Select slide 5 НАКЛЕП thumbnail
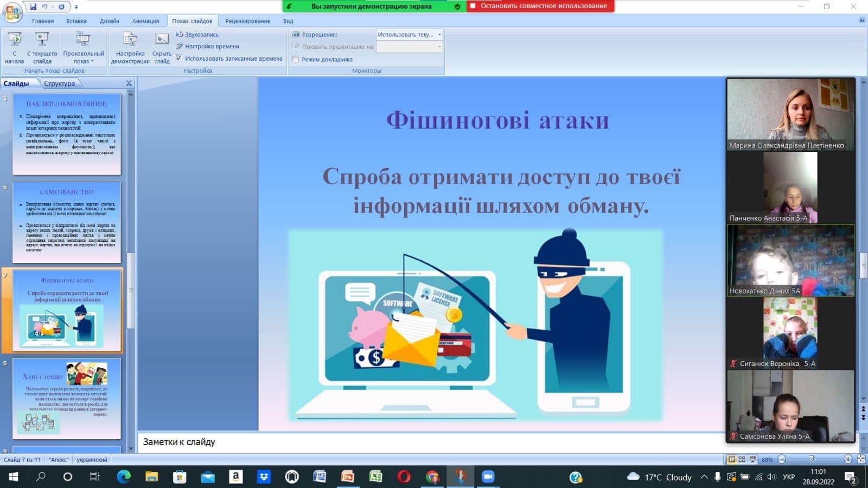The image size is (868, 488). [67, 134]
